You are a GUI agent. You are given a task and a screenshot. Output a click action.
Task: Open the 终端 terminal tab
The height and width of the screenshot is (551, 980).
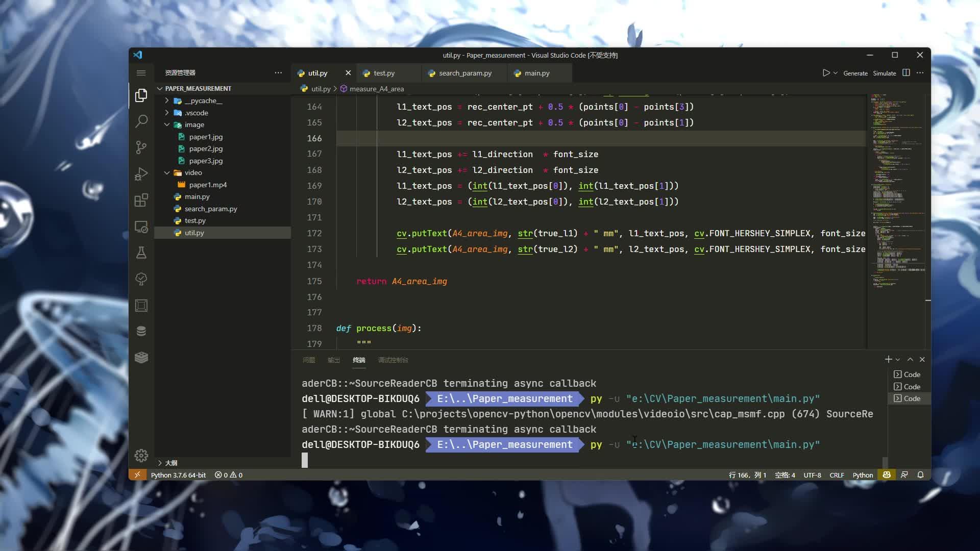coord(359,360)
